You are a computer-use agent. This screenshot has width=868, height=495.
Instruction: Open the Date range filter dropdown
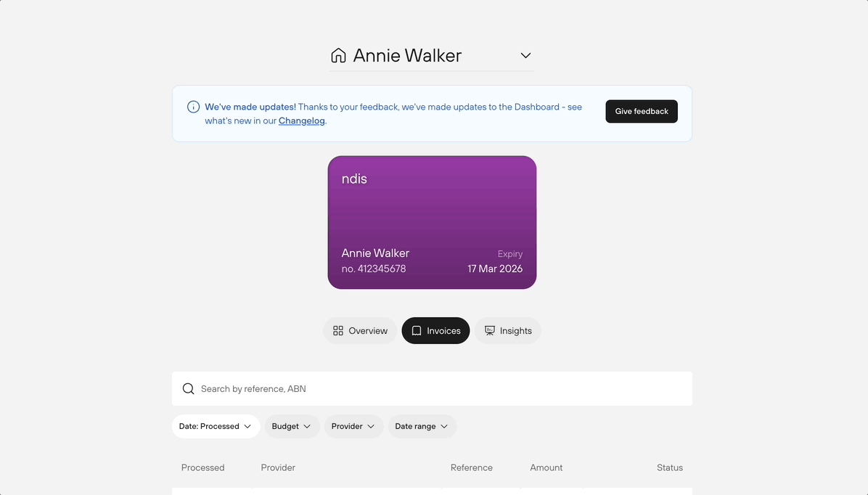point(422,426)
